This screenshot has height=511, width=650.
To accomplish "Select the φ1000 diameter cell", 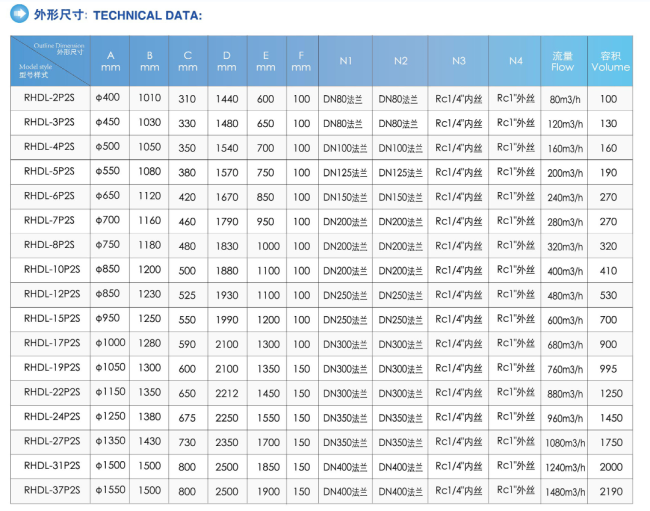I will (x=106, y=343).
